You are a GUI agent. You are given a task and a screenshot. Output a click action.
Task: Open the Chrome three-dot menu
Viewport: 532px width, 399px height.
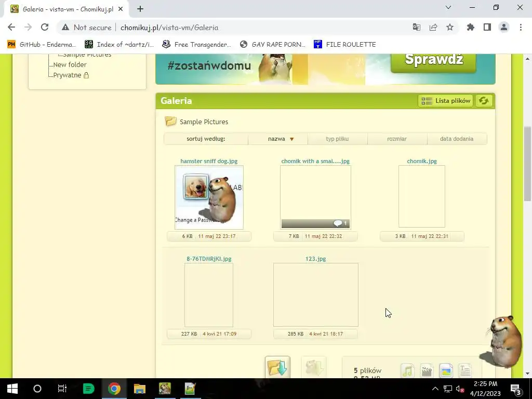(521, 28)
